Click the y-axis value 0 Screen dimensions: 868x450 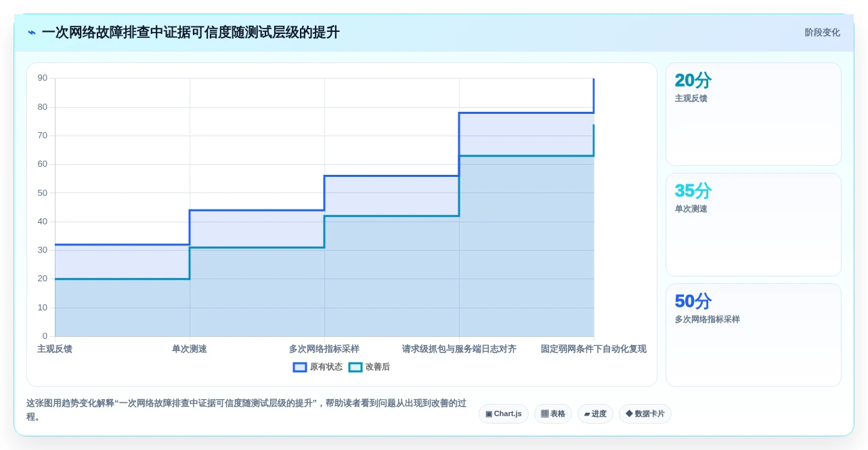point(45,336)
